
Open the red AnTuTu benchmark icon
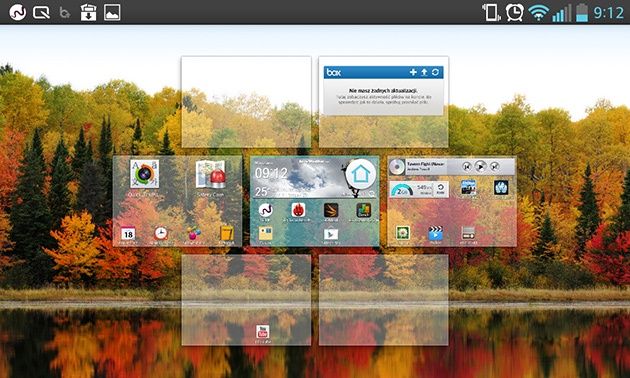tap(298, 210)
